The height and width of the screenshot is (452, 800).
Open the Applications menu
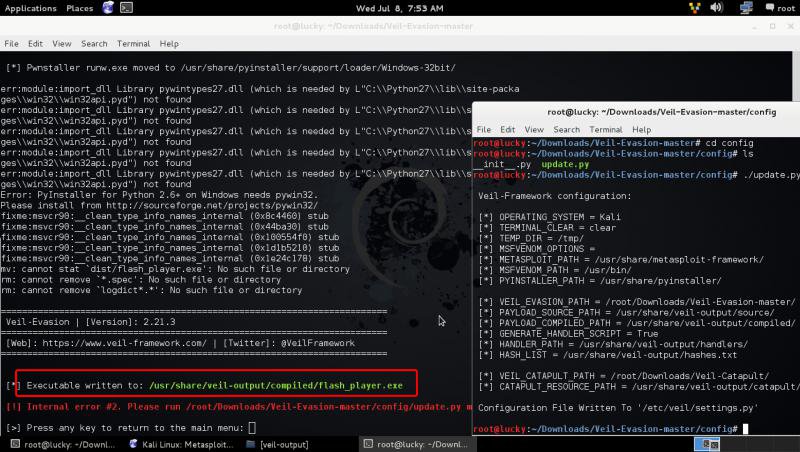(x=31, y=8)
